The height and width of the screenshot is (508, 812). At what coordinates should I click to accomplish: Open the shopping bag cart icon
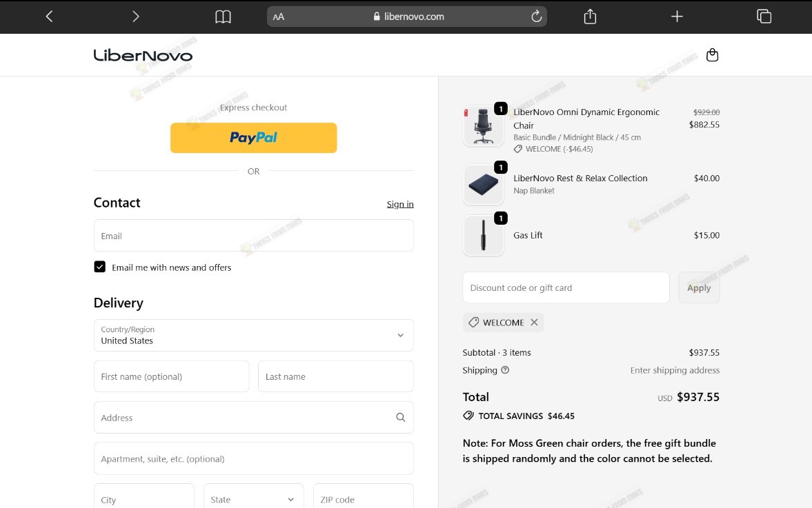click(712, 55)
